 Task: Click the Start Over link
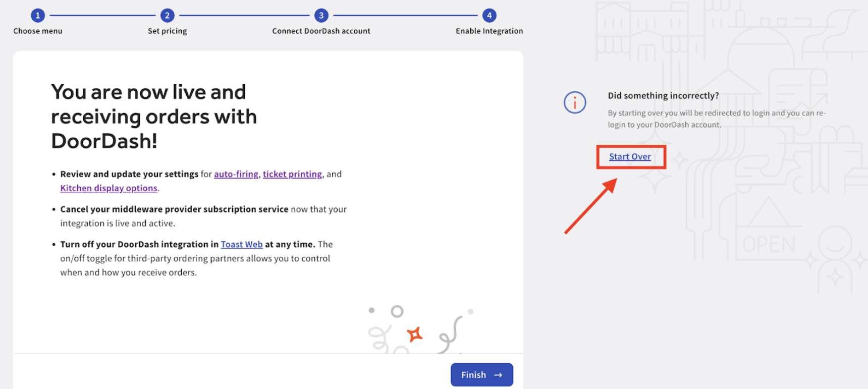click(x=630, y=157)
